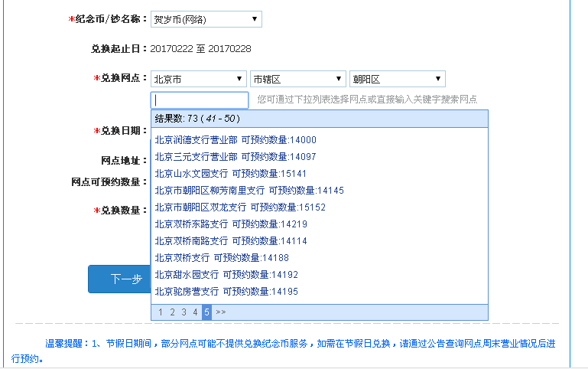This screenshot has height=369, width=588.
Task: Select 北京山水文园支行 in the list
Action: click(230, 174)
